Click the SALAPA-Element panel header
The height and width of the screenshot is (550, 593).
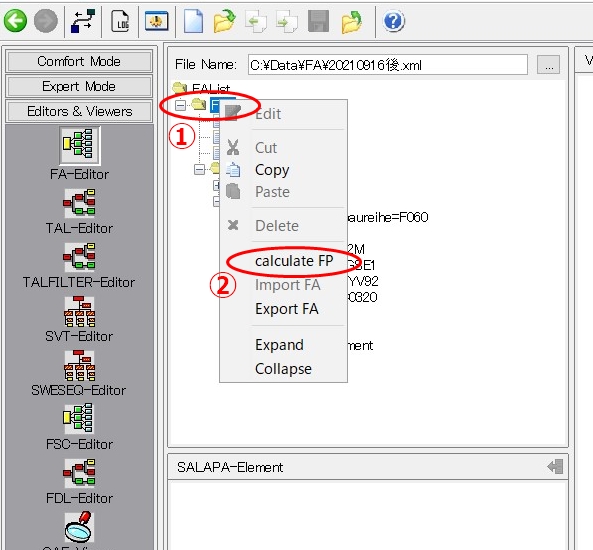pos(368,467)
